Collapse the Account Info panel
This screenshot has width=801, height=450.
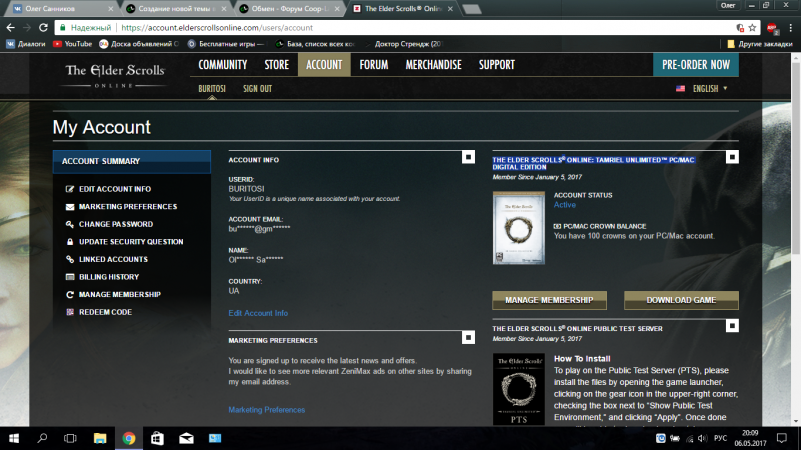coord(468,157)
